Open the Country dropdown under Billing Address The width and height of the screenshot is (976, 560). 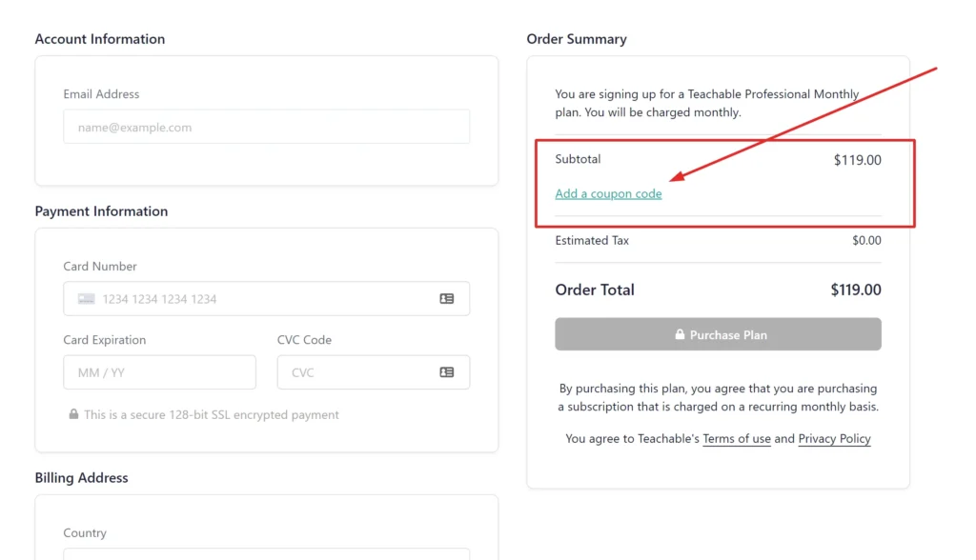(x=265, y=555)
